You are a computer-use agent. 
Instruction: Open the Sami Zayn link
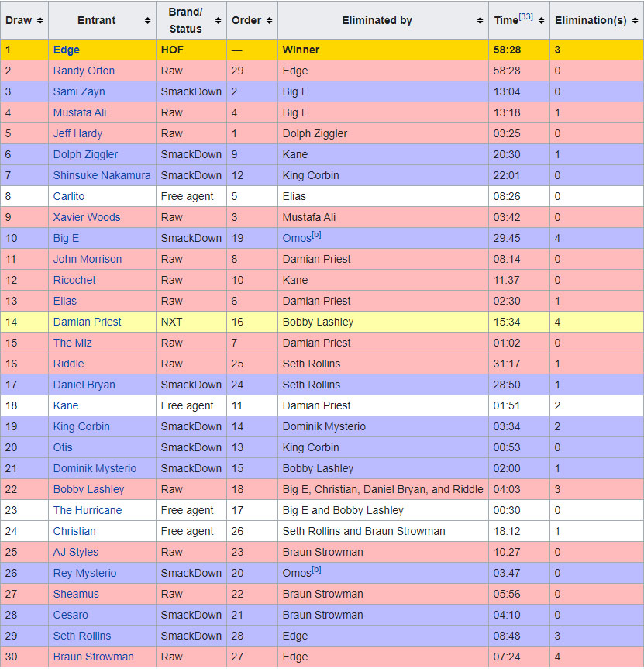[x=79, y=91]
